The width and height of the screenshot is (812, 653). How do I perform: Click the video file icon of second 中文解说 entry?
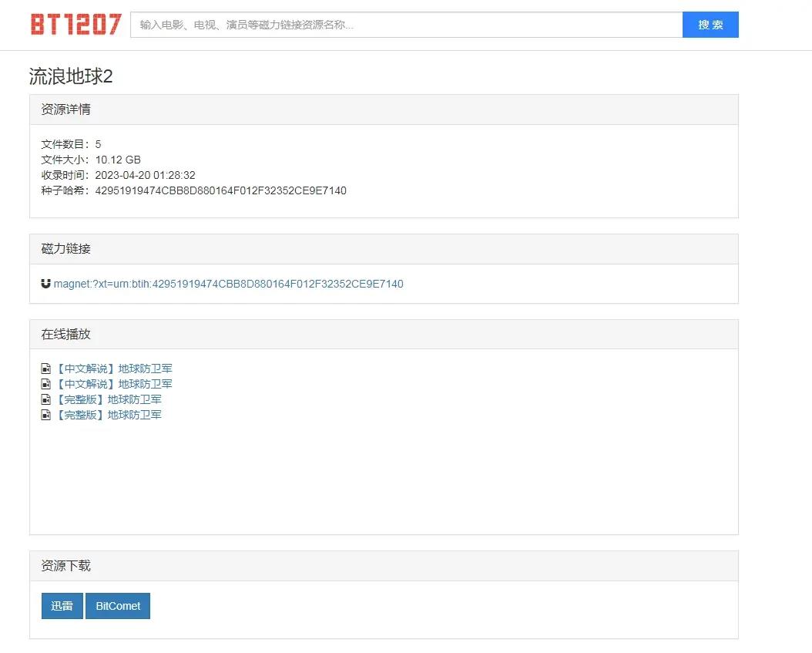[45, 384]
